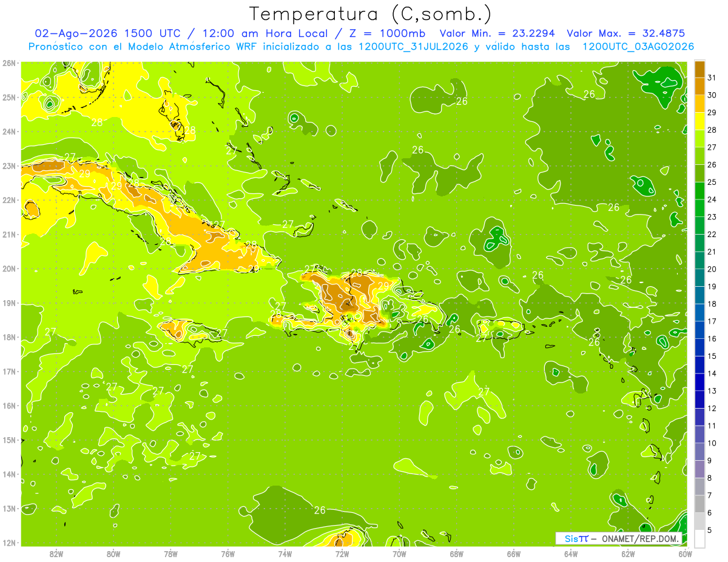The image size is (728, 562).
Task: Click the '8' label on the color scale
Action: click(710, 478)
